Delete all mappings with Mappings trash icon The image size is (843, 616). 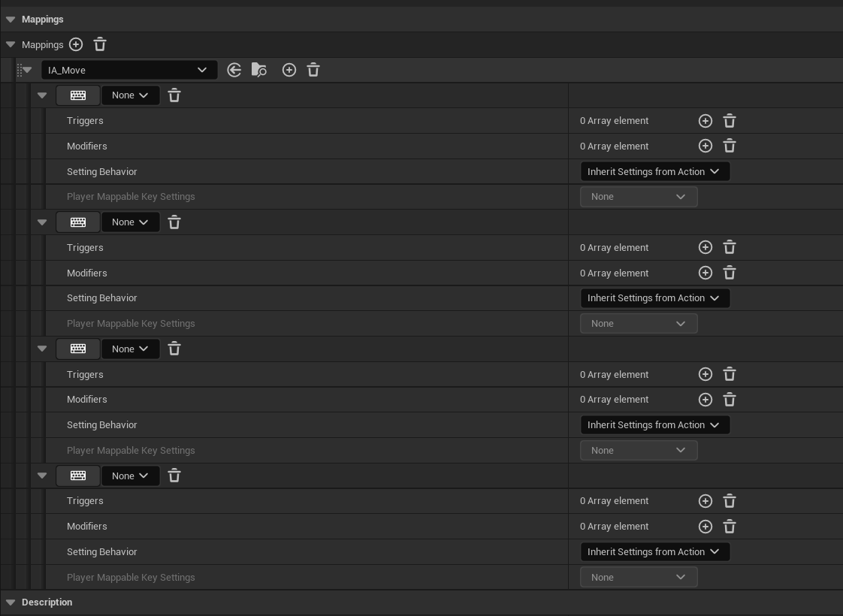coord(100,45)
